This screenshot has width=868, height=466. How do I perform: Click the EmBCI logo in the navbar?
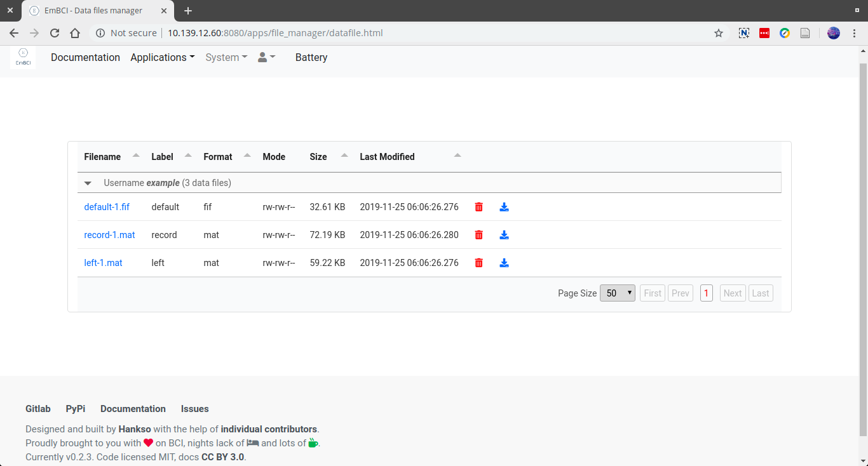pyautogui.click(x=24, y=57)
